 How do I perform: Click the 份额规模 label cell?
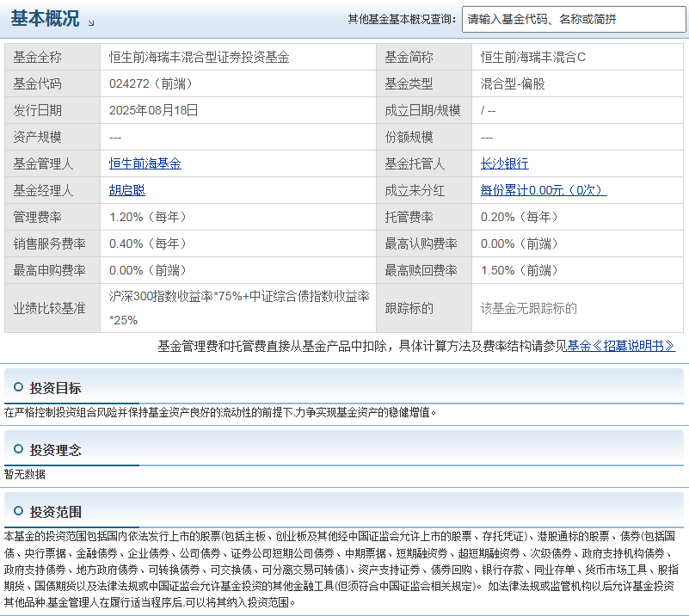point(424,137)
